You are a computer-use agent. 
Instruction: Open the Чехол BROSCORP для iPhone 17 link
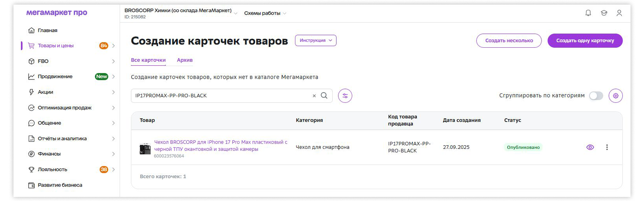(x=221, y=146)
